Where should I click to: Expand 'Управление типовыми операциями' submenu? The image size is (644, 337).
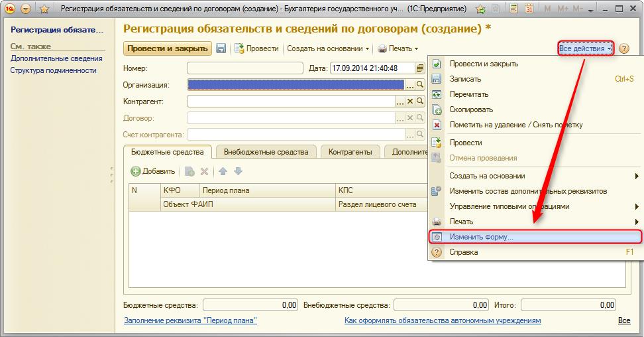[535, 206]
